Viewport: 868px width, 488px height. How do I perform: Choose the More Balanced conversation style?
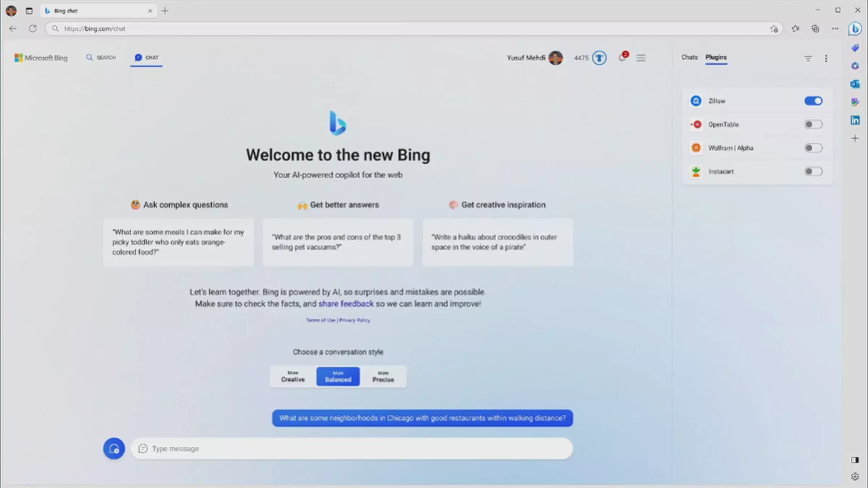(338, 377)
